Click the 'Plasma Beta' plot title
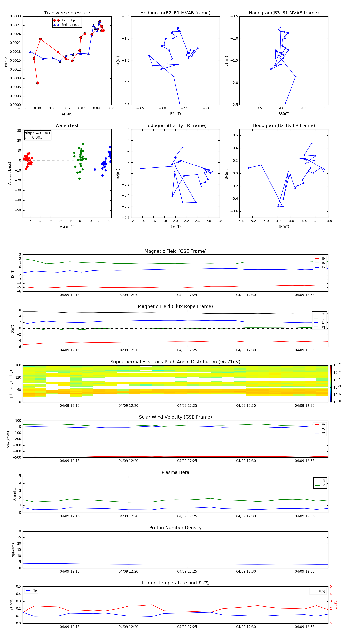 (x=175, y=473)
